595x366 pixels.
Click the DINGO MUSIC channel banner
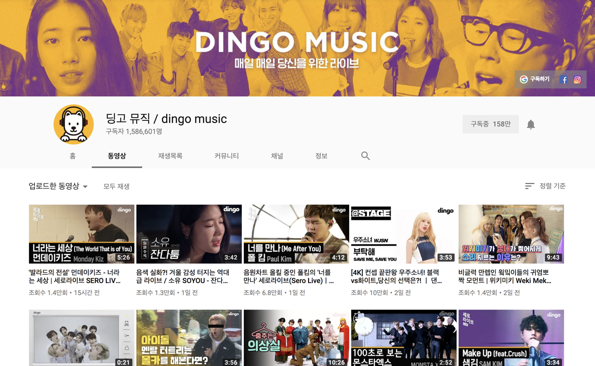coord(298,48)
